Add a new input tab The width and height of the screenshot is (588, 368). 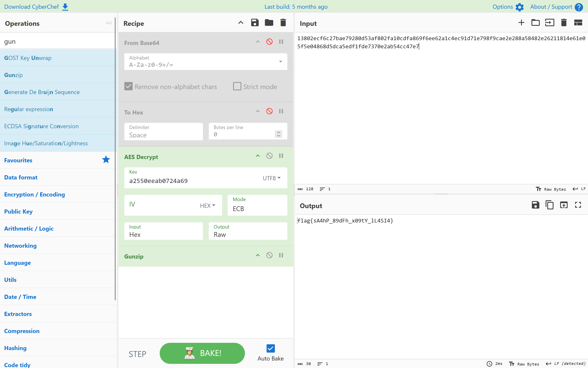[521, 23]
